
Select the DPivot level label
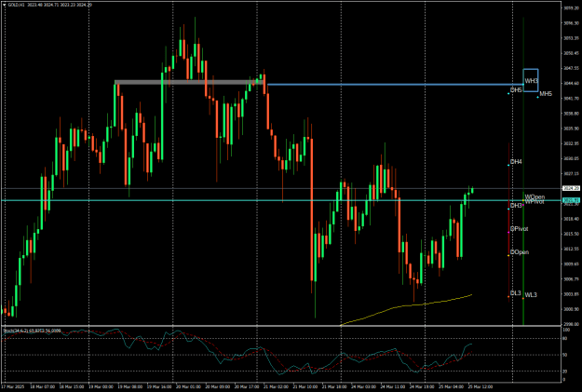click(x=519, y=229)
